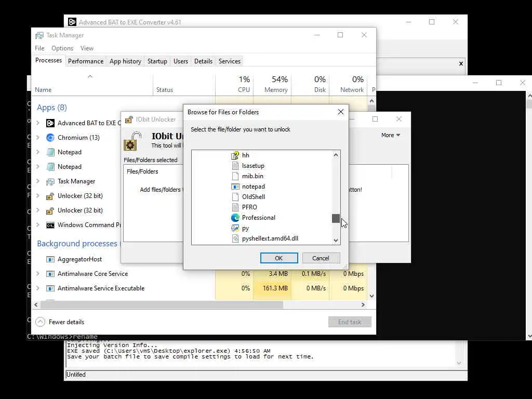Viewport: 532px width, 399px height.
Task: Switch to the Startup tab
Action: click(x=157, y=61)
